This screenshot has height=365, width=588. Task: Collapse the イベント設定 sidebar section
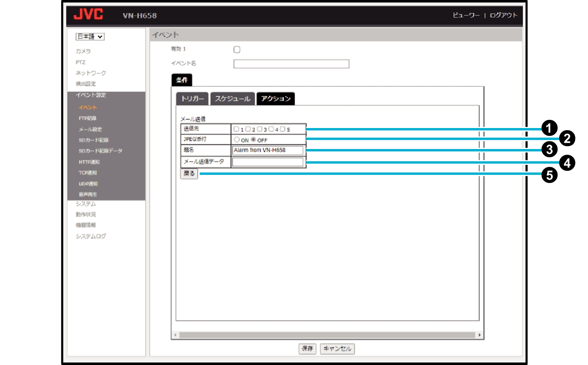[91, 95]
